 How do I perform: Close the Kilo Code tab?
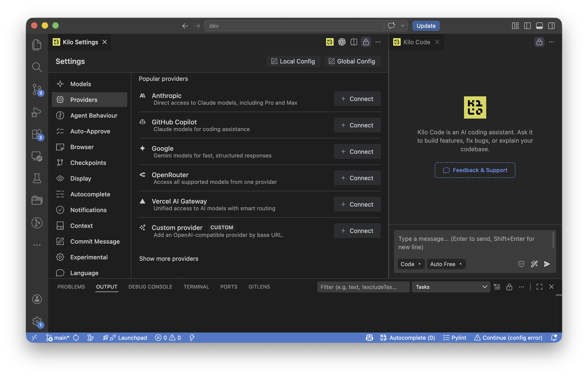pos(437,42)
